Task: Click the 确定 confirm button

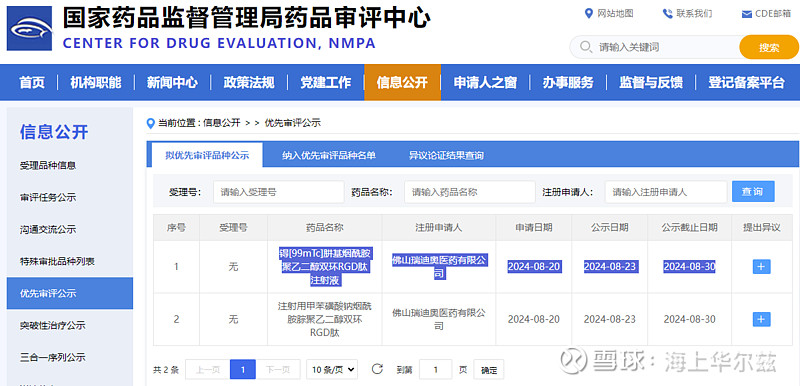Action: (489, 370)
